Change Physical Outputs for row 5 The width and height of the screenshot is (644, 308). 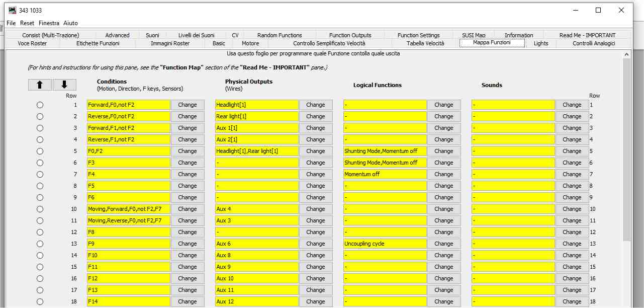click(315, 151)
